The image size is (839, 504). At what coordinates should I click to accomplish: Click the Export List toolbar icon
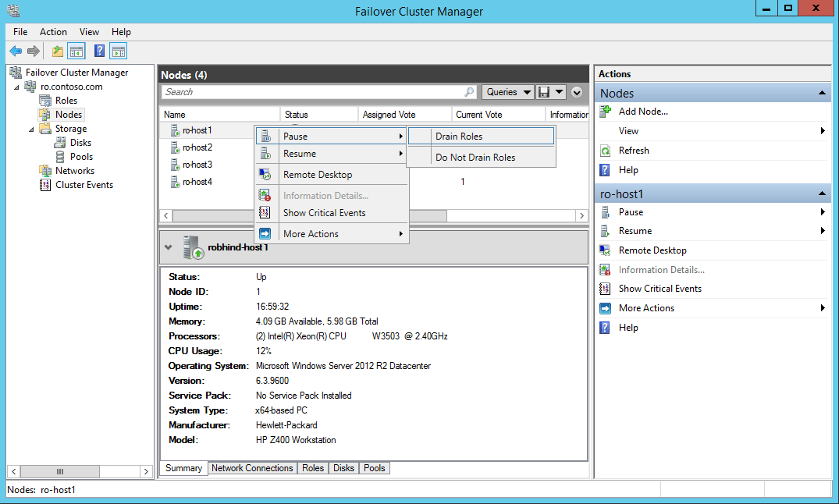pyautogui.click(x=57, y=50)
